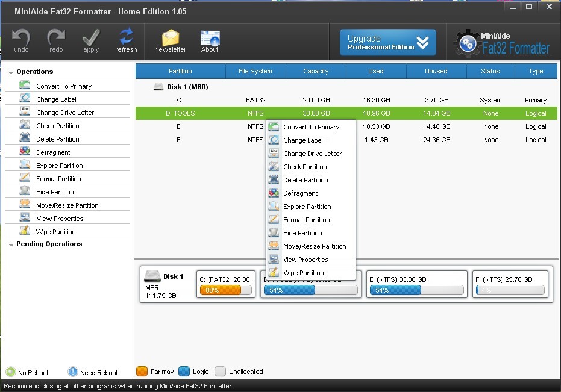
Task: Click the Disk 1 MBR 111.79 GB block
Action: pos(166,285)
